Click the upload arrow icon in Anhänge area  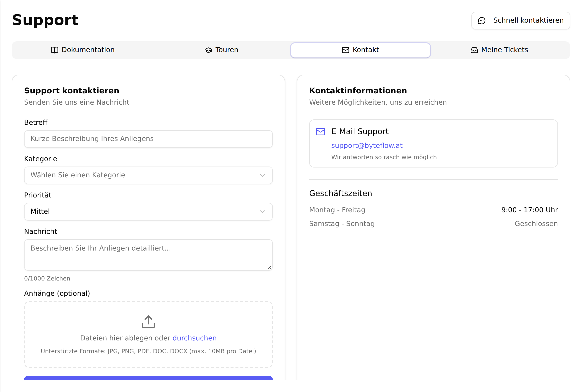[148, 322]
